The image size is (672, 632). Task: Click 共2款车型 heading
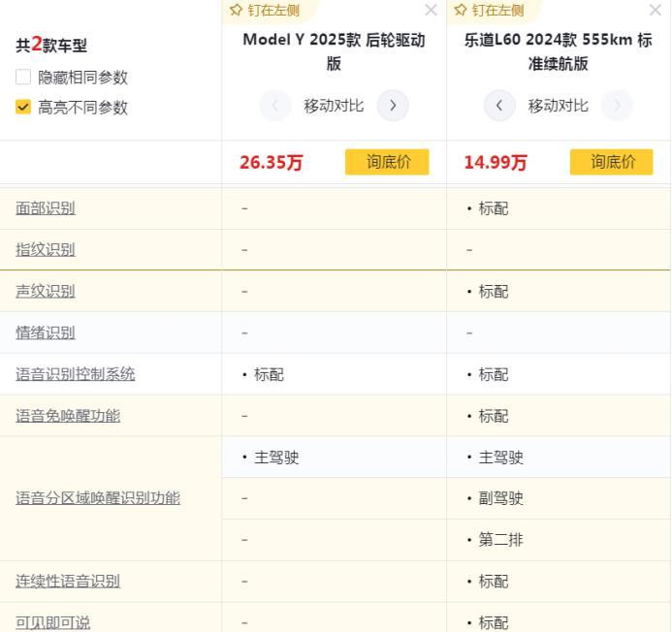51,45
